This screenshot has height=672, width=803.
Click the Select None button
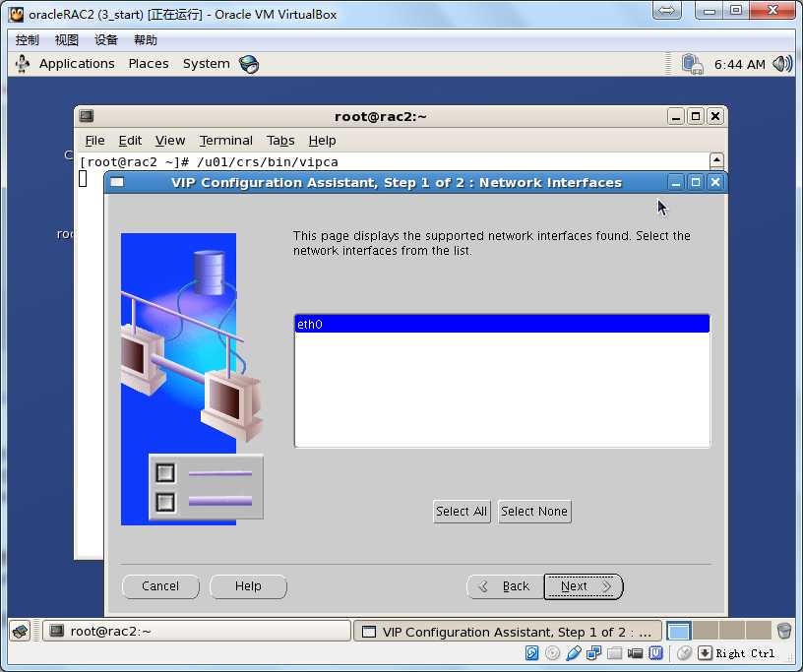[x=534, y=512]
